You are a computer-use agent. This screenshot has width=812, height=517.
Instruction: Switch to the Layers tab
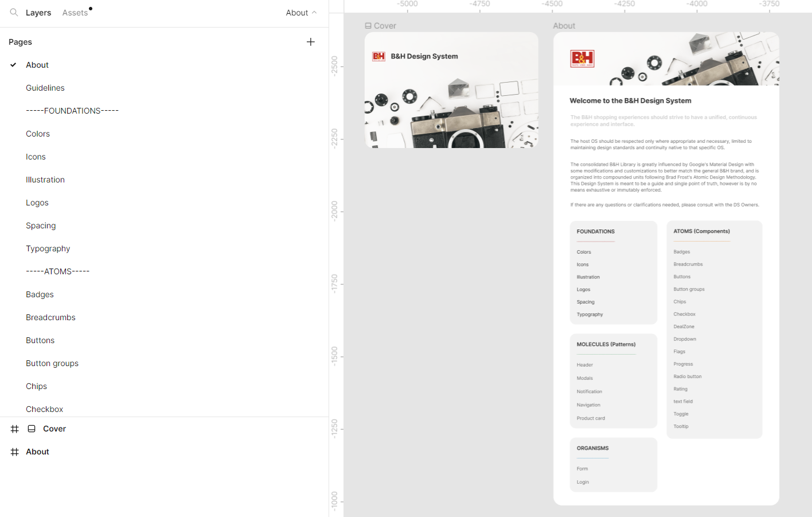[x=38, y=13]
